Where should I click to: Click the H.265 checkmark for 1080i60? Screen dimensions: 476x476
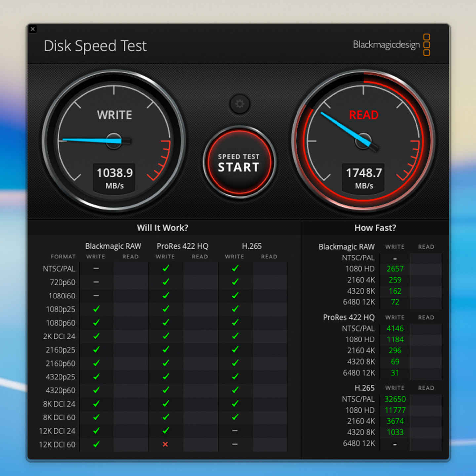tap(235, 296)
